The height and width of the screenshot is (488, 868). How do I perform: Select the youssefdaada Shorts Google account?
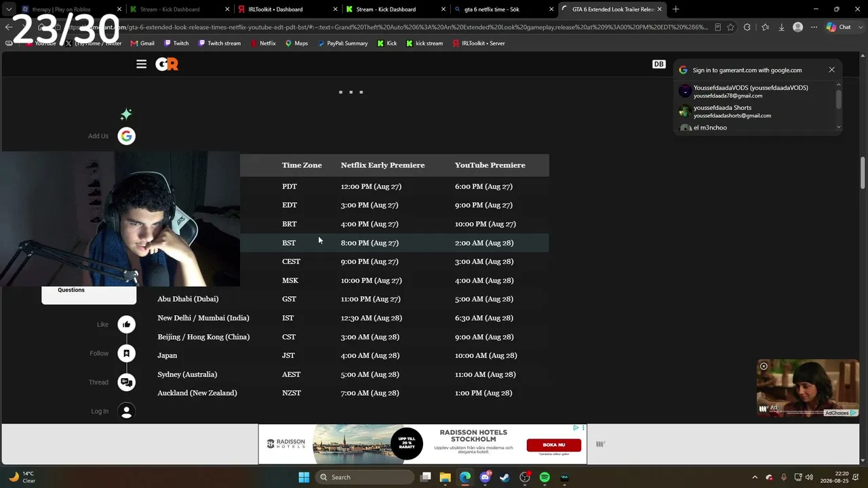[756, 111]
